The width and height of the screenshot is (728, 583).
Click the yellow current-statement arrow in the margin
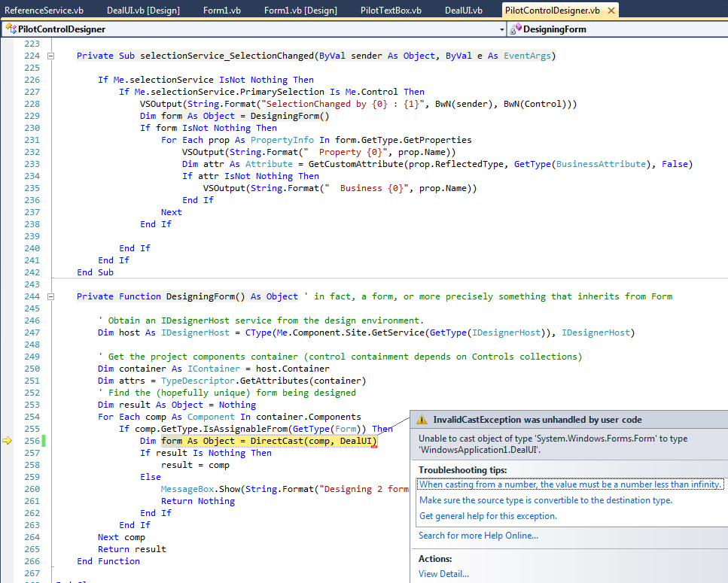pyautogui.click(x=8, y=441)
